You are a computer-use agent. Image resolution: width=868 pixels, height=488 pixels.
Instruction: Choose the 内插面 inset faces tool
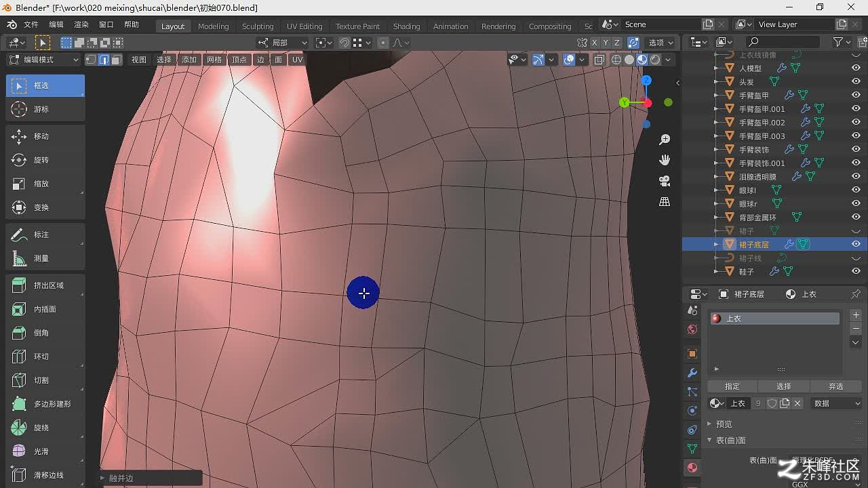tap(45, 309)
